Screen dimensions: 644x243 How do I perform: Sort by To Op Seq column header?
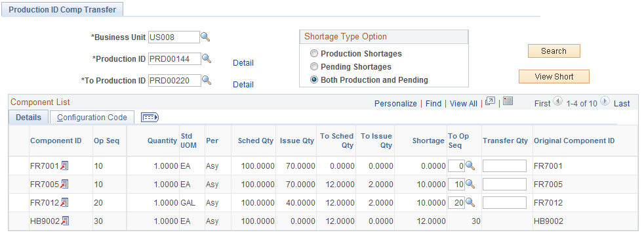[x=458, y=141]
